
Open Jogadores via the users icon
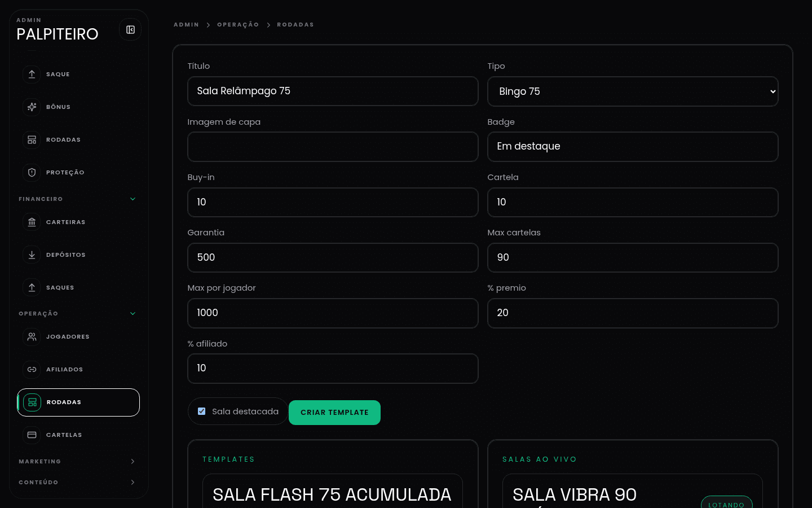[32, 337]
